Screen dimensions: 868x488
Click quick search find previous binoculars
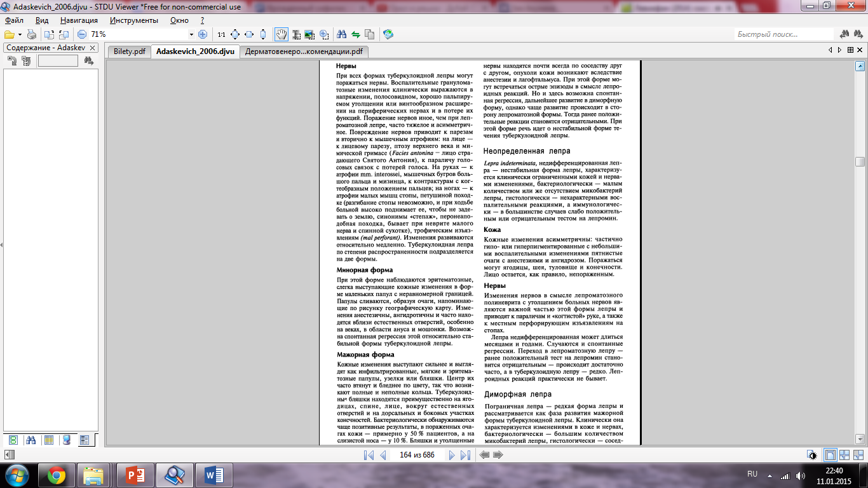point(844,34)
